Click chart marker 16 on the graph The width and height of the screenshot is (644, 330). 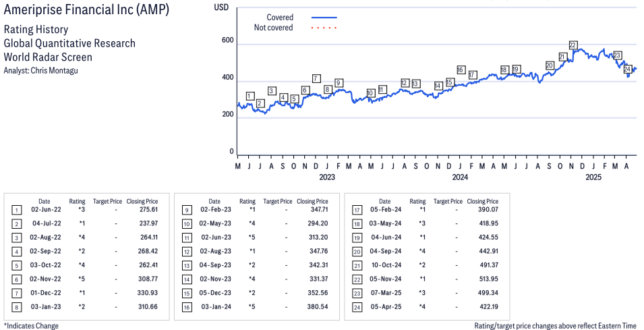[461, 70]
